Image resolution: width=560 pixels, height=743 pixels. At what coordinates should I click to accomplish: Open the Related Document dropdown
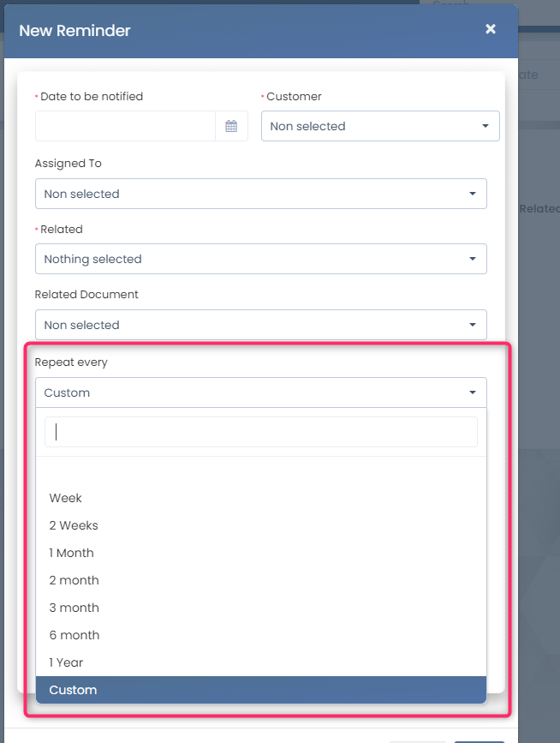pos(260,325)
